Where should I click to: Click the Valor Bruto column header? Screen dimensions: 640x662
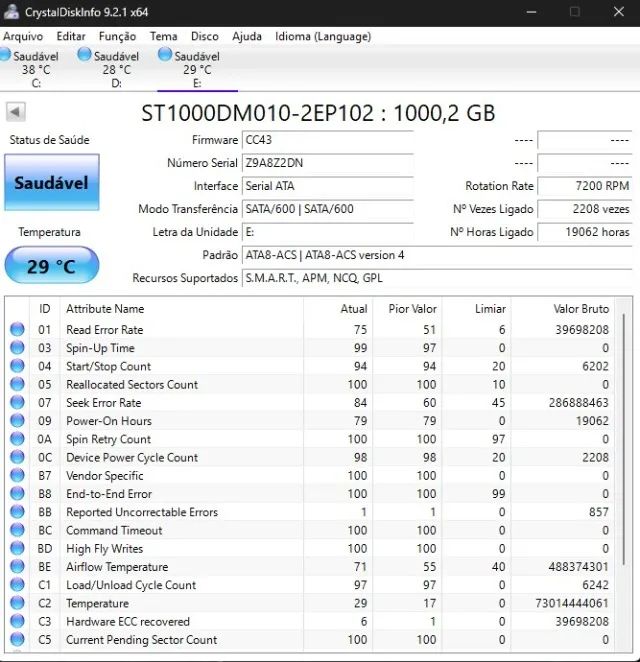563,309
